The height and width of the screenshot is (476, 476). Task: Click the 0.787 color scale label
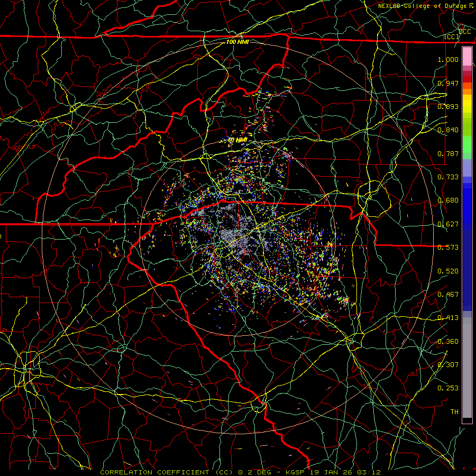pos(448,153)
